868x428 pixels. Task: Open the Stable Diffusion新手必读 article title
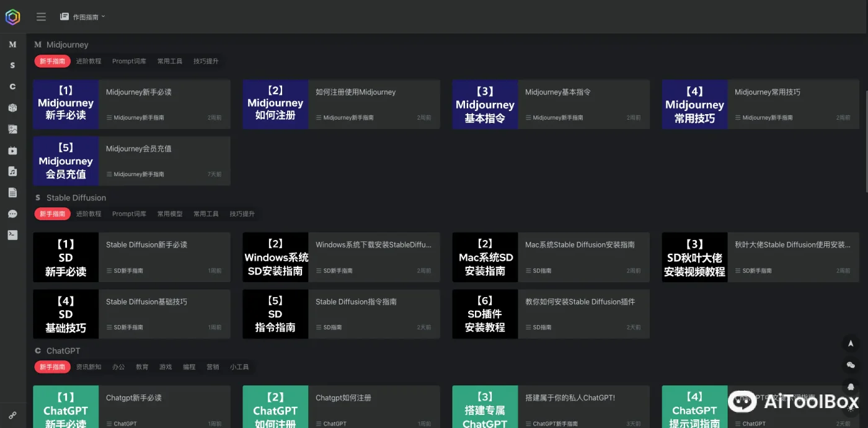(146, 245)
